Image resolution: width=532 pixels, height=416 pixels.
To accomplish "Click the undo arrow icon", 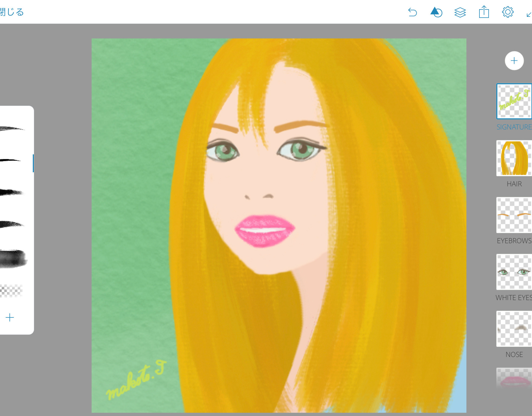I will [x=412, y=12].
